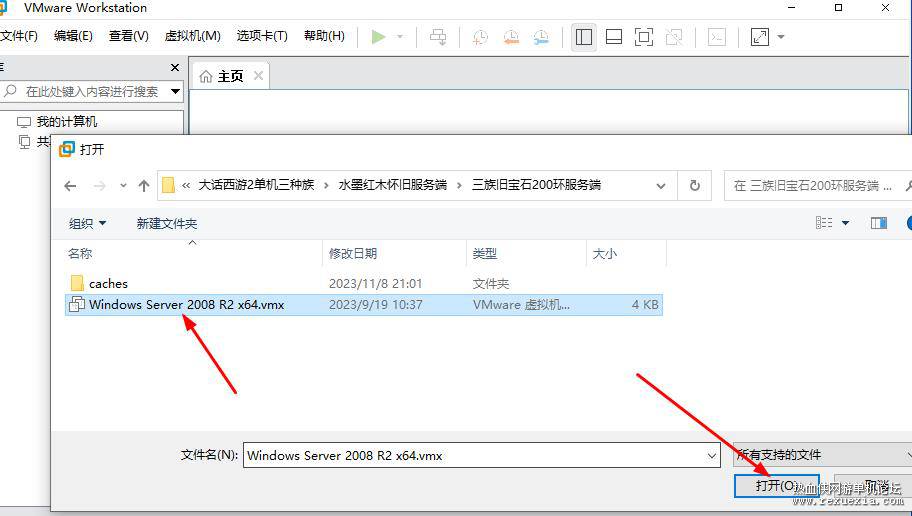
Task: Click manage snapshots toolbar icon
Action: click(541, 37)
